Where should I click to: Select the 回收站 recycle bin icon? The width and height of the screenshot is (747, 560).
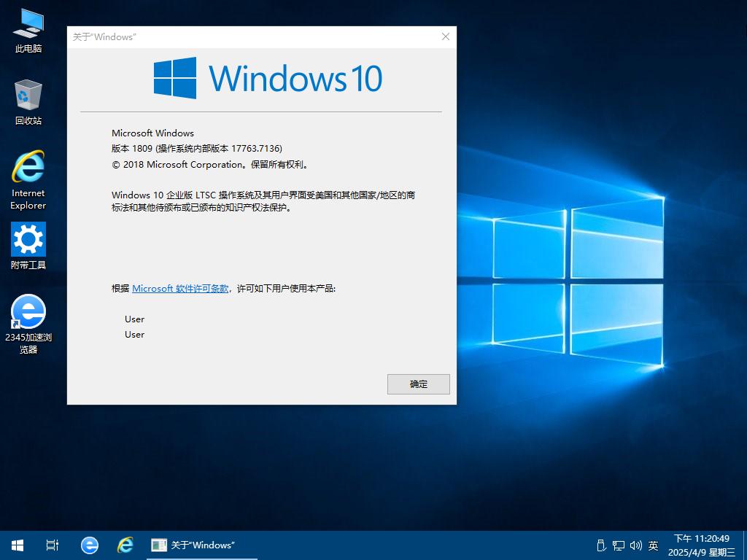[28, 102]
